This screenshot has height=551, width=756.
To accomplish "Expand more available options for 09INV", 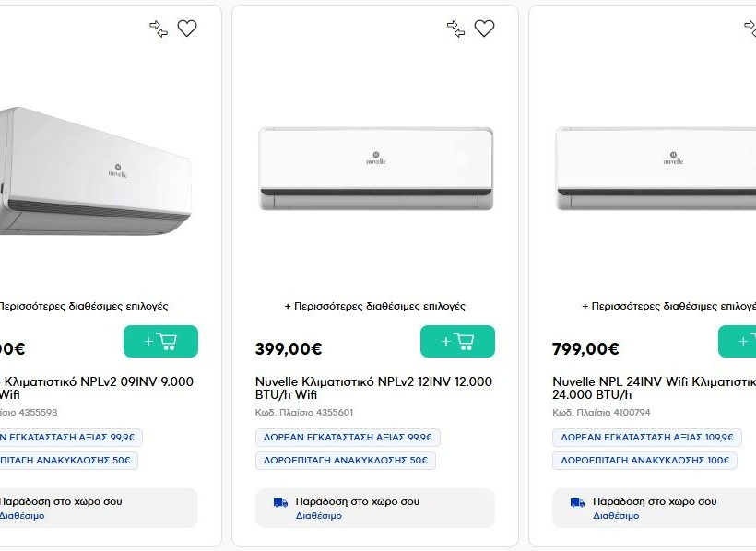I will click(83, 306).
